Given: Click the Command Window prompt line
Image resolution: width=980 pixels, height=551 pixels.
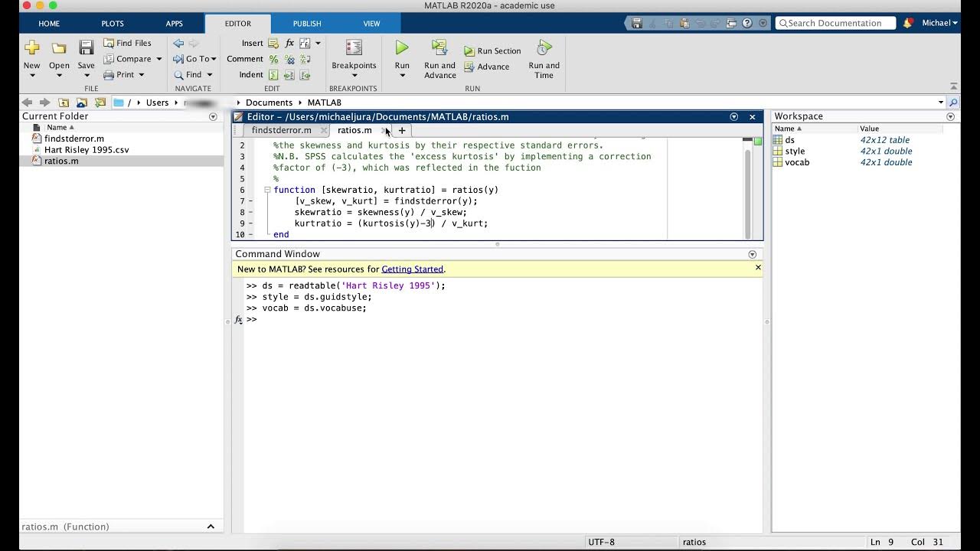Looking at the screenshot, I should click(502, 319).
